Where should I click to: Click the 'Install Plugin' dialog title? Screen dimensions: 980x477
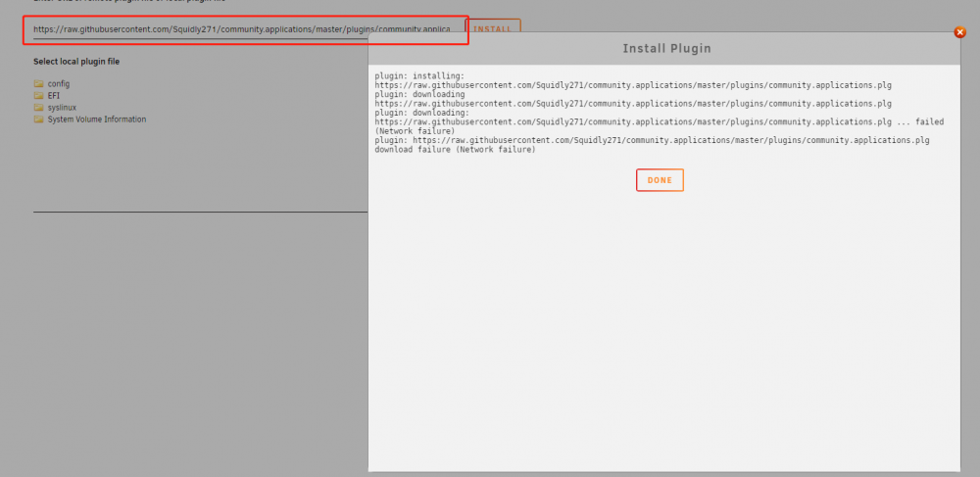[x=666, y=49]
